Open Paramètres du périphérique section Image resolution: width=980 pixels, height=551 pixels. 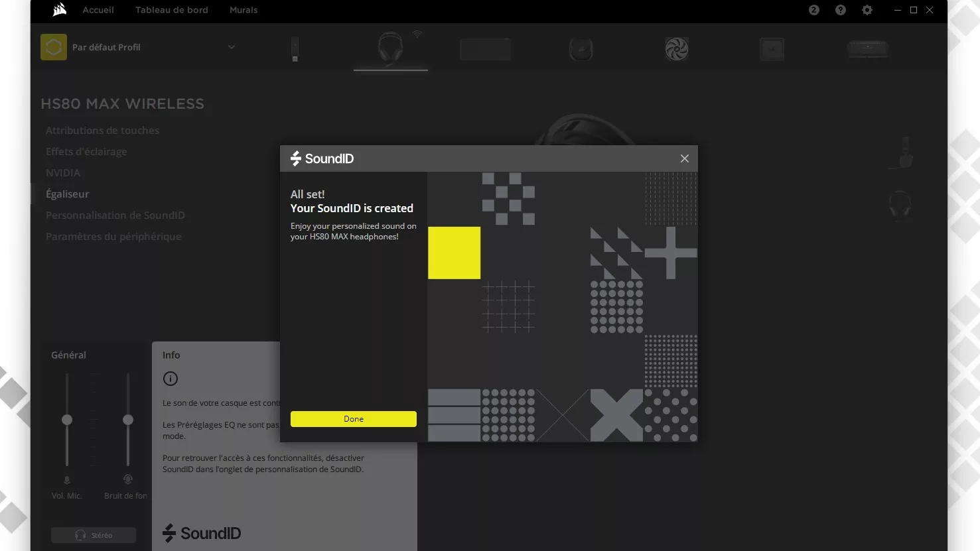pyautogui.click(x=113, y=237)
